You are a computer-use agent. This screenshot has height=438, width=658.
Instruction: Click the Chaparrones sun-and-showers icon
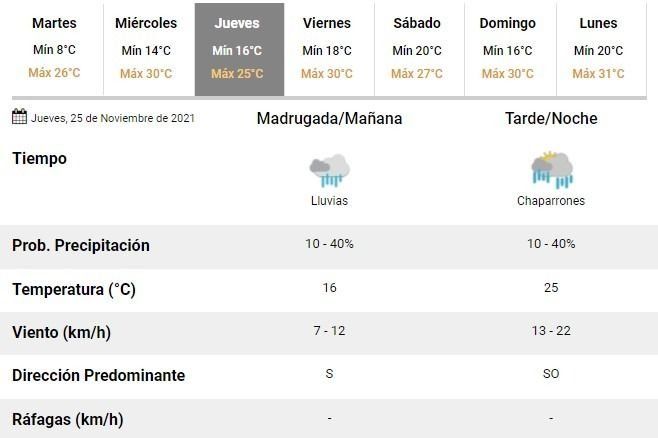[551, 170]
